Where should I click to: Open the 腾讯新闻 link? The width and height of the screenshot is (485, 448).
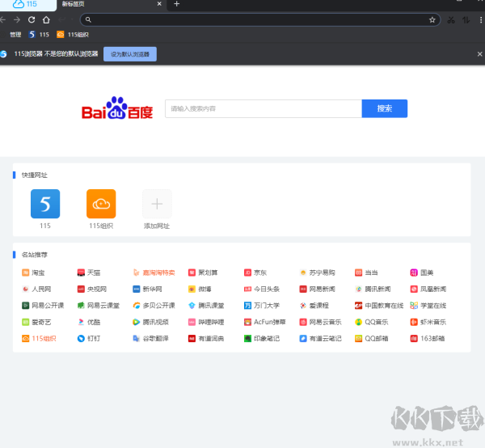coord(373,289)
